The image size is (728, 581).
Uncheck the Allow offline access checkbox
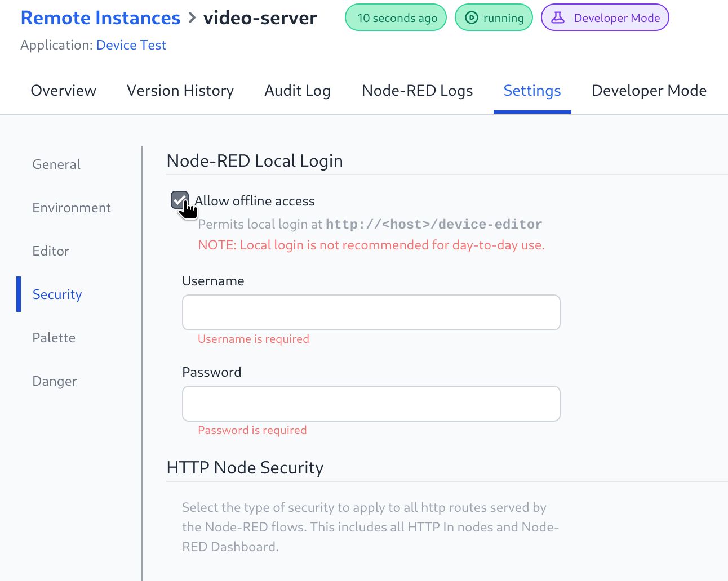(x=179, y=200)
